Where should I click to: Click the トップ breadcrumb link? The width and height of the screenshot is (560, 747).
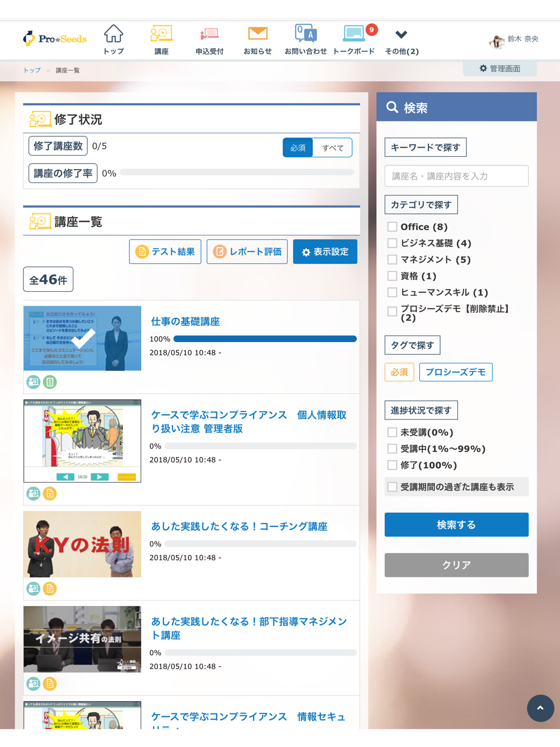[x=32, y=70]
